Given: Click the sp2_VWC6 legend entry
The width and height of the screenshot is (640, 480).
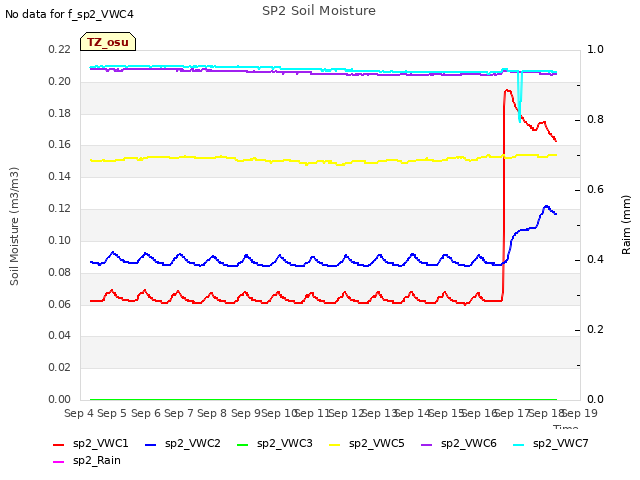Looking at the screenshot, I should point(459,444).
